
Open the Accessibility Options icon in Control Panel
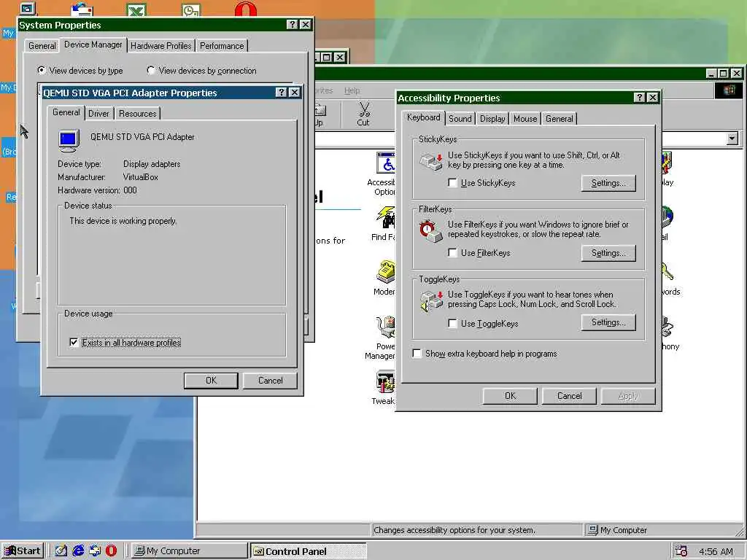pos(386,163)
